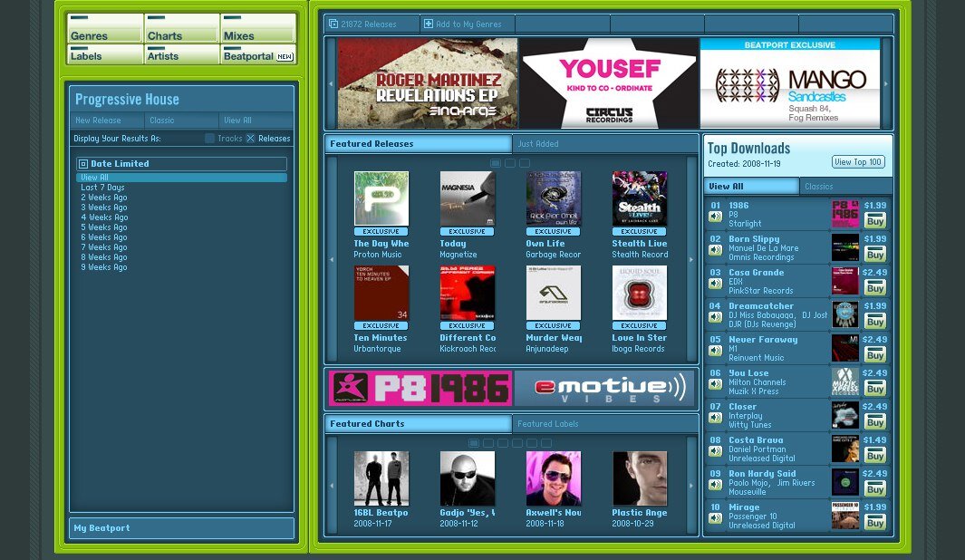Open the Beatportal section
Image resolution: width=965 pixels, height=560 pixels.
(x=258, y=54)
